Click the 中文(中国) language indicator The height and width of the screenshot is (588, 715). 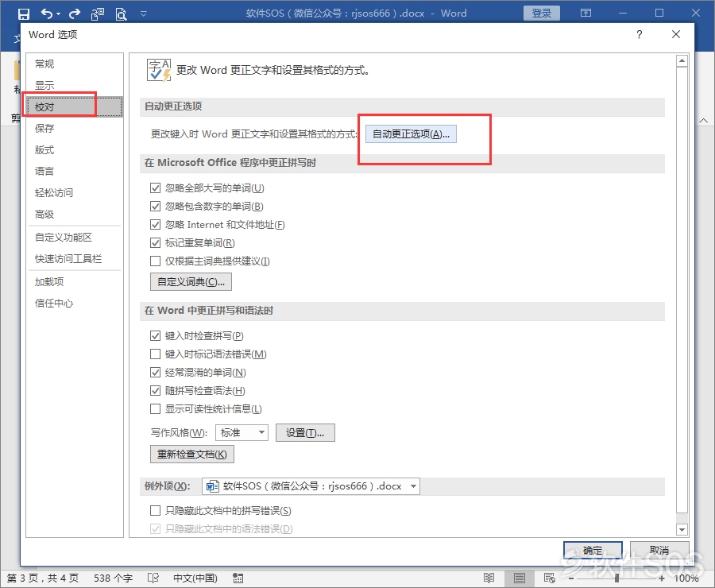(195, 578)
